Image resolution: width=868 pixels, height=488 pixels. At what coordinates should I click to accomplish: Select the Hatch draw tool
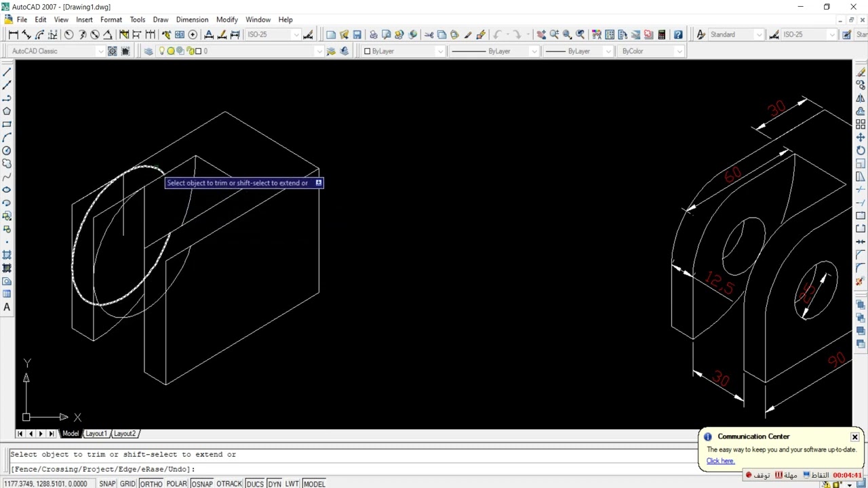coord(7,255)
